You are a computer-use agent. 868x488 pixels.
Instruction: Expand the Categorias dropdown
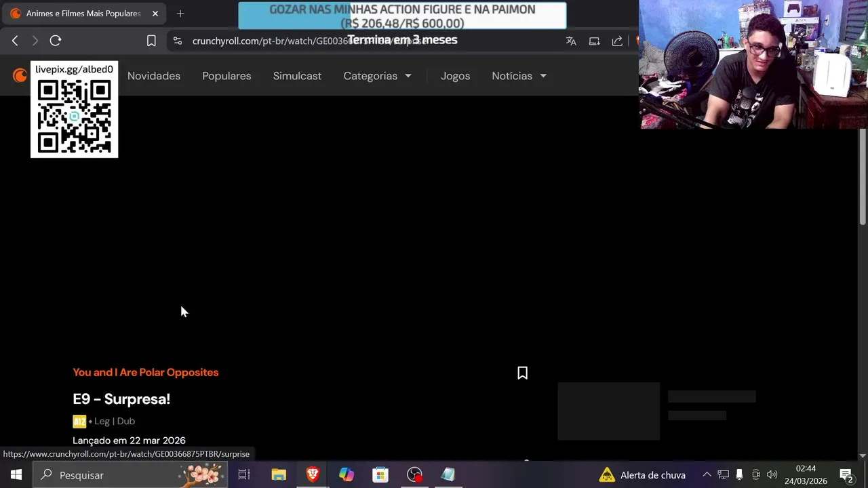[378, 76]
